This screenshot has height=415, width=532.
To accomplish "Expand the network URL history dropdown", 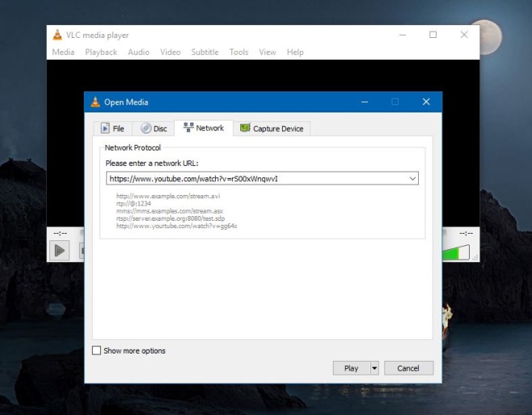I will pos(412,179).
